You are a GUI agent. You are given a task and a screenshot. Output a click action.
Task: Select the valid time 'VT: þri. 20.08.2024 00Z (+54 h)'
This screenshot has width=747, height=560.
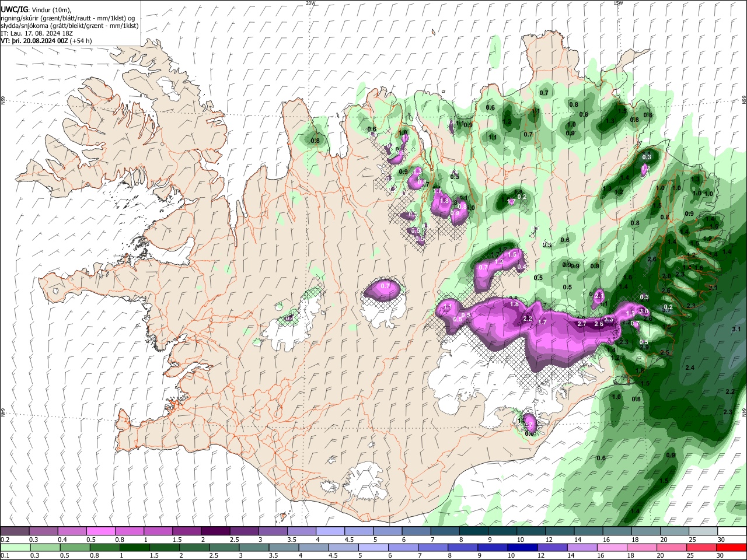click(x=46, y=41)
